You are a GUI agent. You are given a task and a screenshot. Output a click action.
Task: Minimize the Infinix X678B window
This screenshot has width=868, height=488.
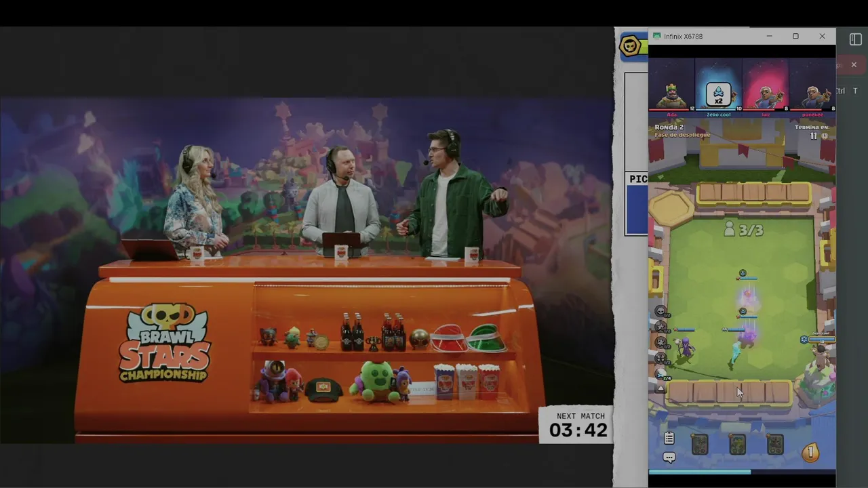[x=769, y=37]
